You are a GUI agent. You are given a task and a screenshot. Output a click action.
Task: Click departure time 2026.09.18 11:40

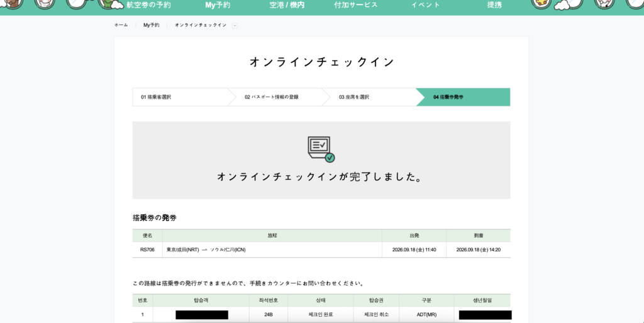(x=414, y=249)
